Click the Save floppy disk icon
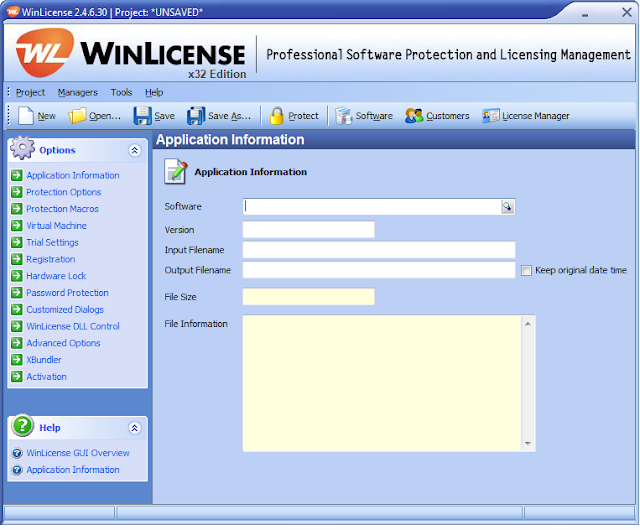Screen dimensions: 640x530 142,116
